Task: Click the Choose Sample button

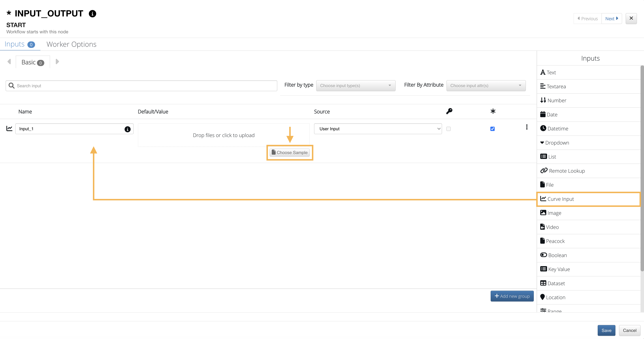Action: click(x=290, y=152)
